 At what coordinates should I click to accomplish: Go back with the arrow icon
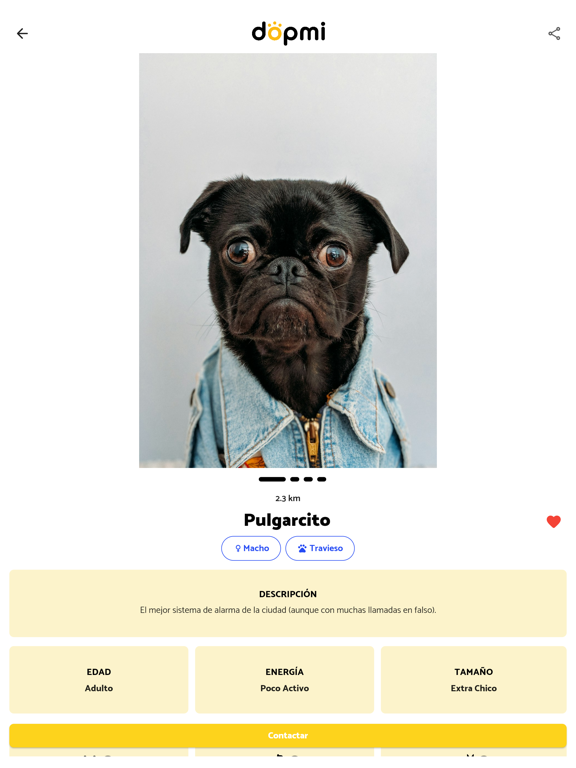[x=23, y=33]
